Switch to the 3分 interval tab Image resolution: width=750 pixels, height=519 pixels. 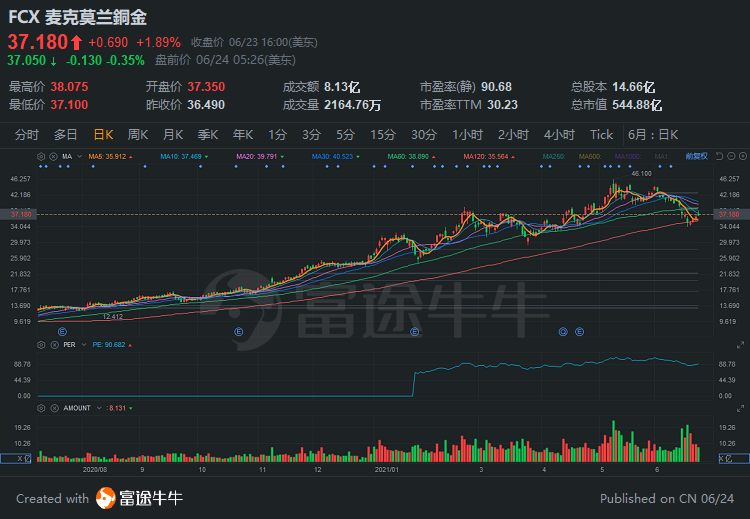click(x=311, y=135)
